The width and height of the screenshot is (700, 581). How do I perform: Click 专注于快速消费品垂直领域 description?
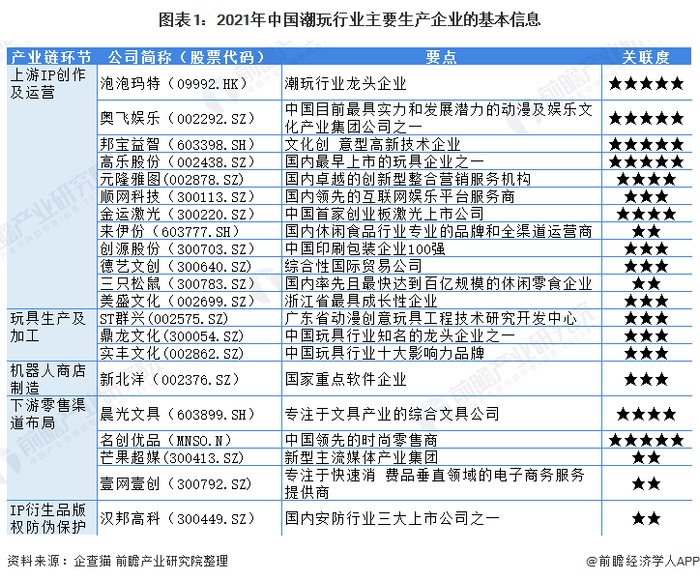(435, 484)
